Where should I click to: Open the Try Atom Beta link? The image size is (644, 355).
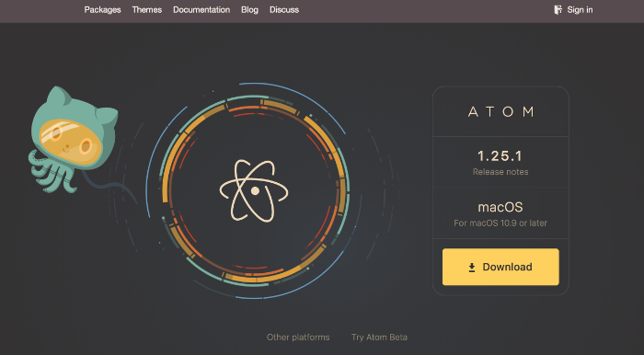click(x=379, y=338)
